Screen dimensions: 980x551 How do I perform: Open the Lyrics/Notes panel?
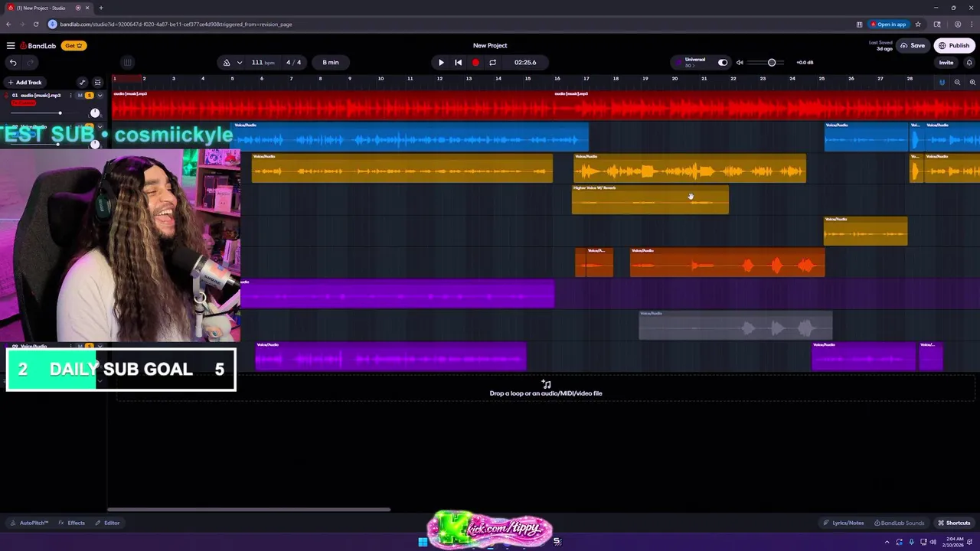point(843,523)
